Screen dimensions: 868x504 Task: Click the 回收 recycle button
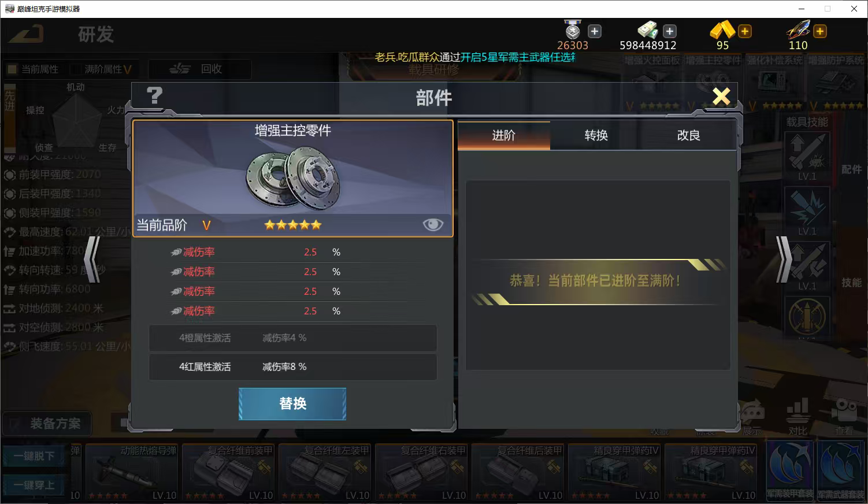pyautogui.click(x=199, y=69)
